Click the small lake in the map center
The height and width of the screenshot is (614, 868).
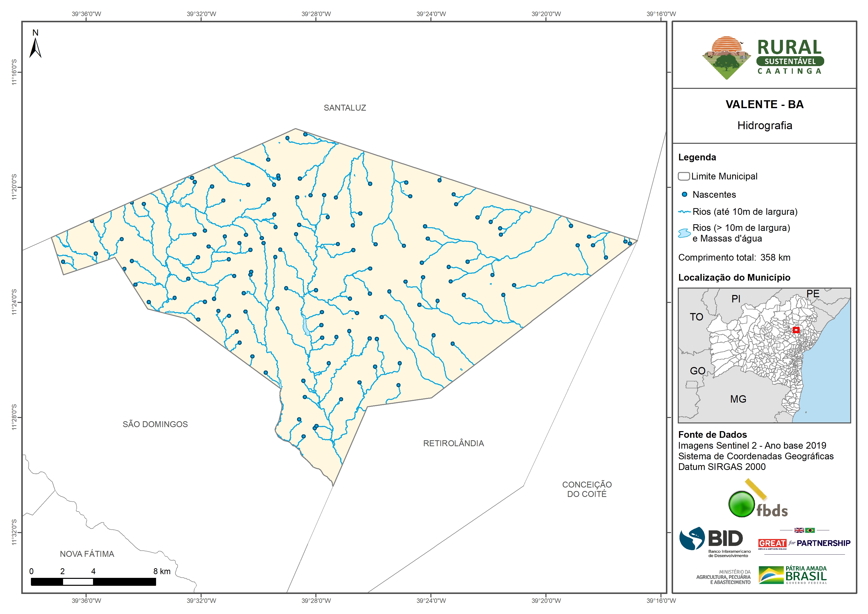305,326
